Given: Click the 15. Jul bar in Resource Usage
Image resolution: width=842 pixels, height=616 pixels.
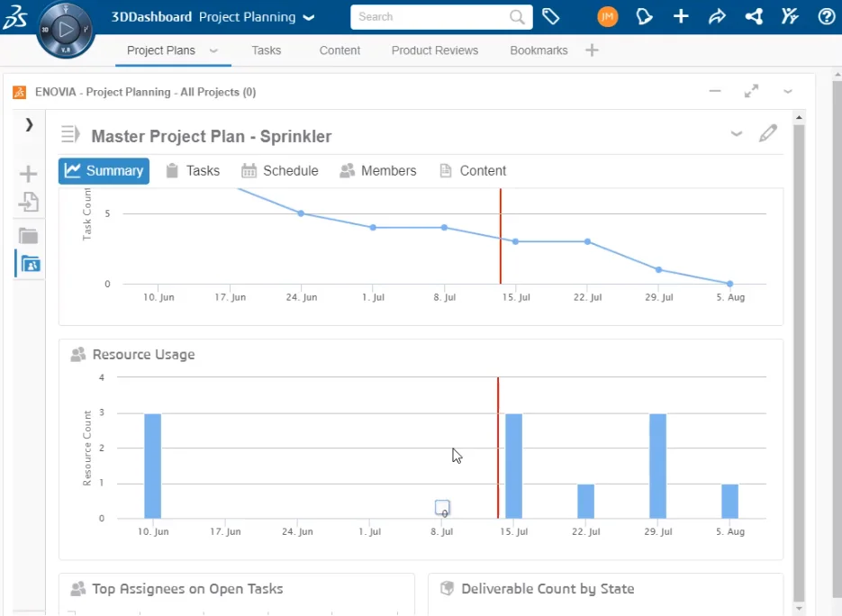Looking at the screenshot, I should point(513,466).
